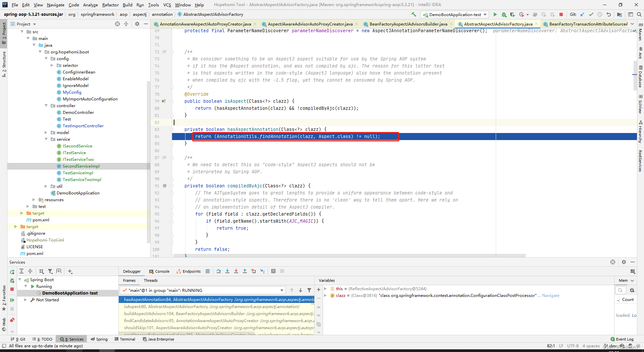Select isAspect:80 stack frame
644x352 pixels.
pyautogui.click(x=216, y=307)
